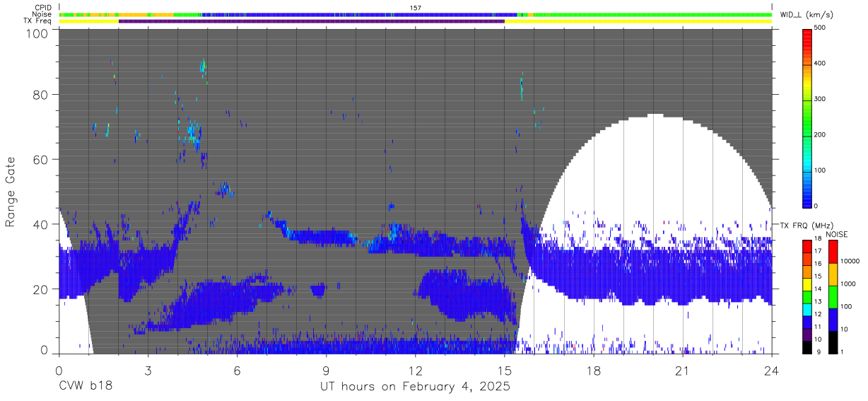This screenshot has width=868, height=401.
Task: Select the CPID value 157
Action: [416, 8]
